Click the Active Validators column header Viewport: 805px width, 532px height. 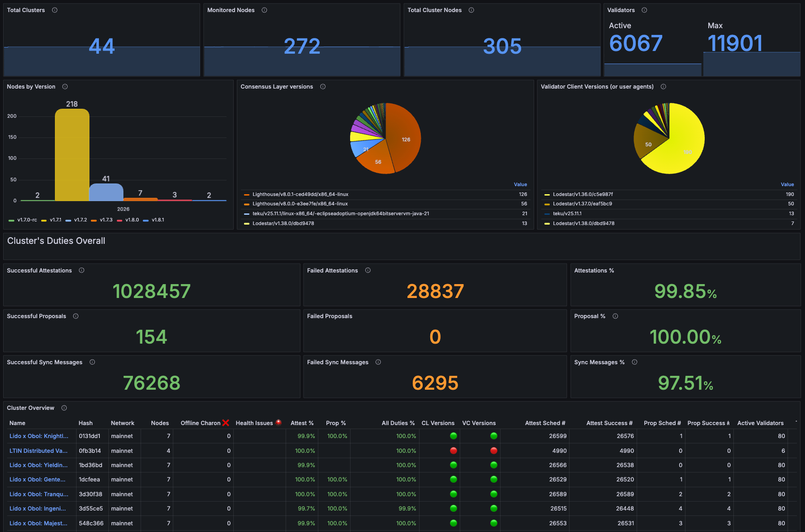point(760,423)
